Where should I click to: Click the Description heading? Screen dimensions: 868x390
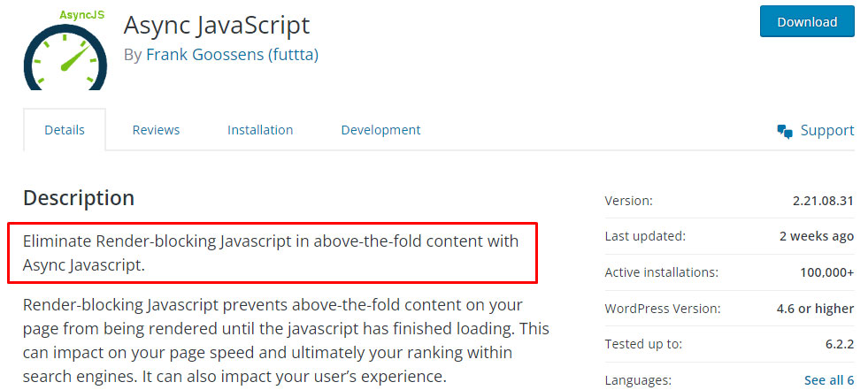tap(79, 197)
